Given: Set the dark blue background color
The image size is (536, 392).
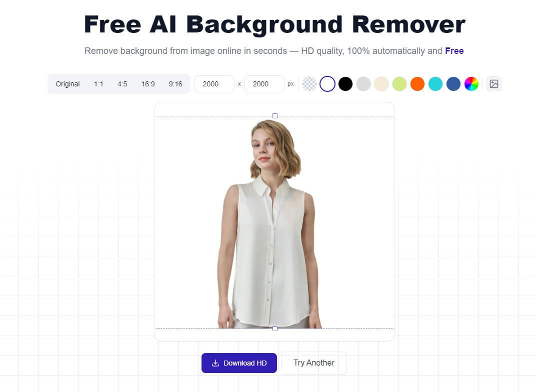Looking at the screenshot, I should coord(453,84).
